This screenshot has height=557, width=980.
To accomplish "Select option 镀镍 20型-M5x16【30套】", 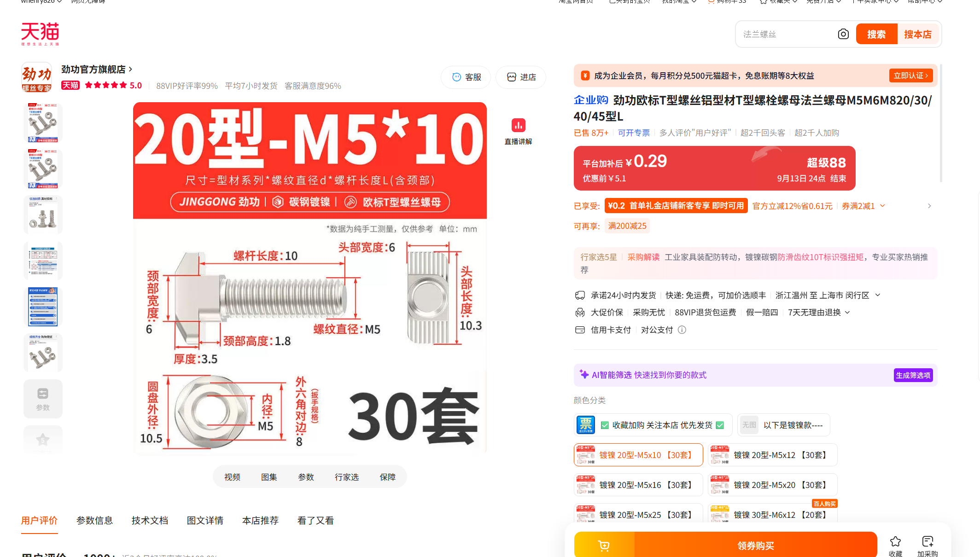I will [x=638, y=485].
